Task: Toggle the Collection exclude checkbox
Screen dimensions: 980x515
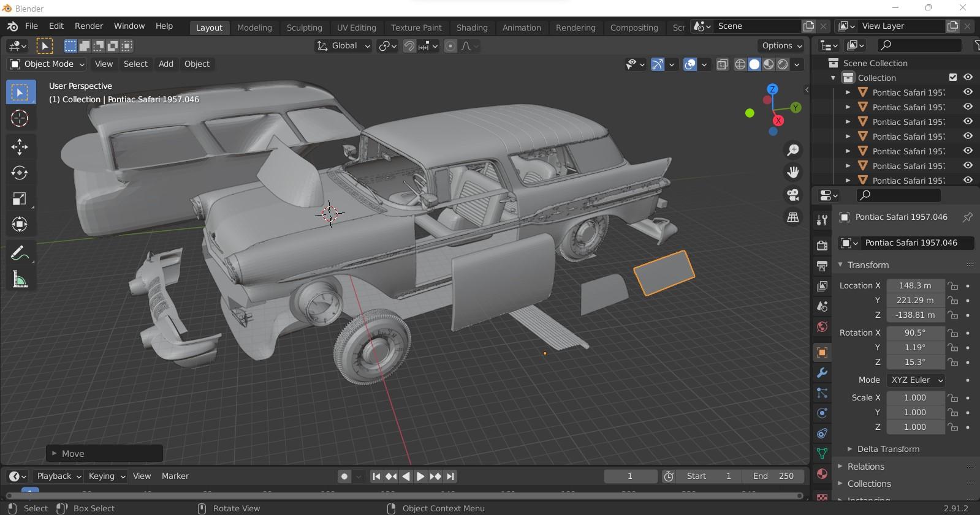Action: pos(953,78)
